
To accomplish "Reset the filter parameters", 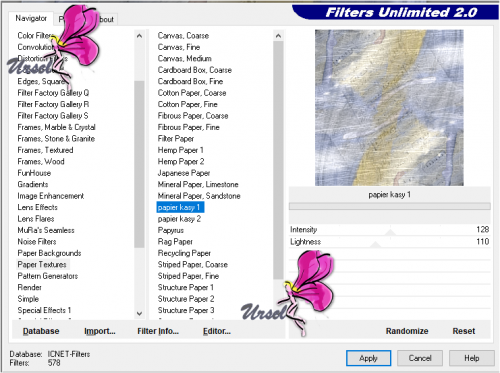I will [464, 331].
